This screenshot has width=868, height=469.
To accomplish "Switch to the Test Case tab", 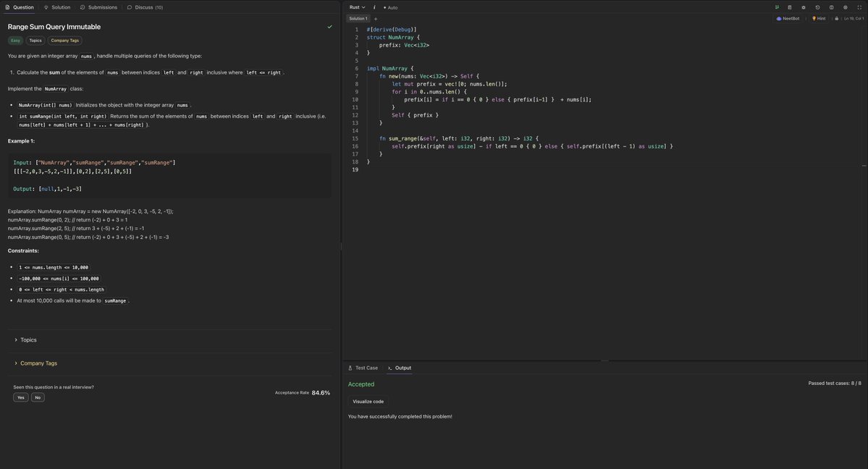I will (363, 368).
